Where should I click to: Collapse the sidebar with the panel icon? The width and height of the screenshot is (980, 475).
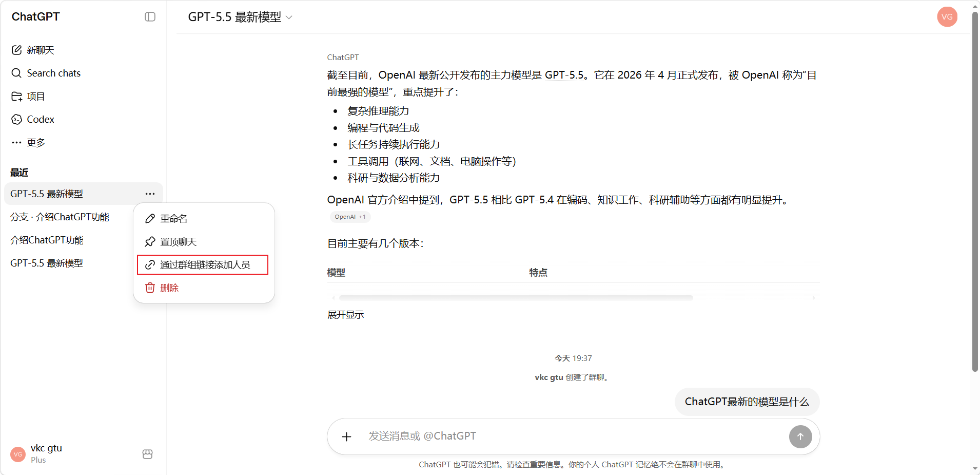(150, 17)
